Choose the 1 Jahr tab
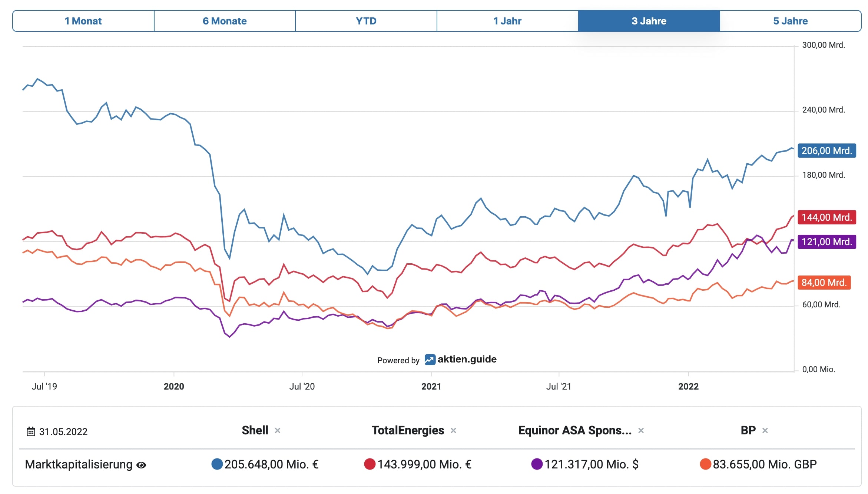 point(507,21)
